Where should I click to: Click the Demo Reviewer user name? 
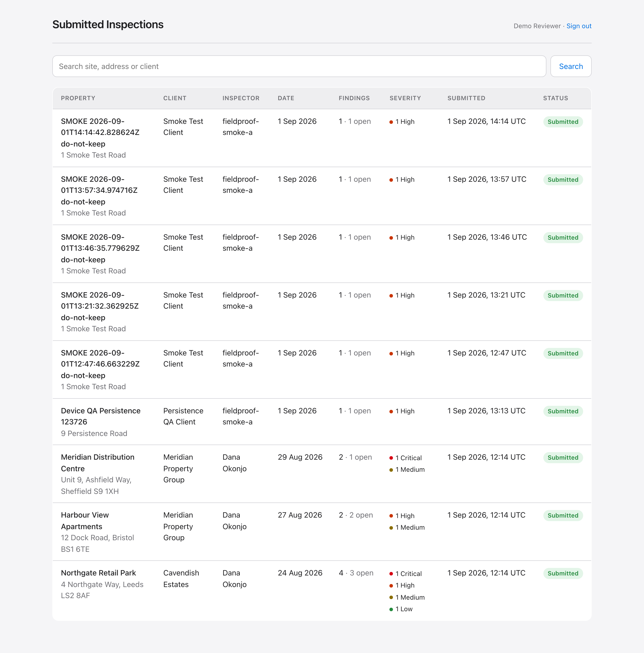point(537,26)
